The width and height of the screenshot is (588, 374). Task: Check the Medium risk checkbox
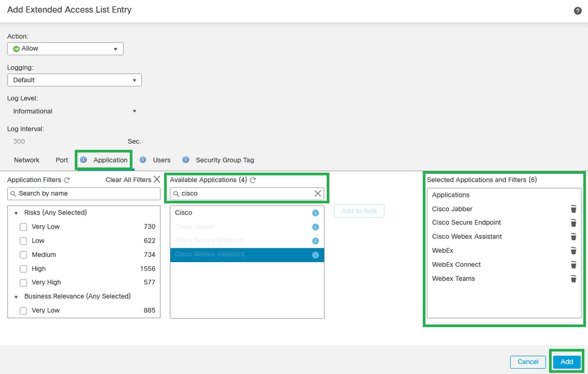(x=23, y=254)
